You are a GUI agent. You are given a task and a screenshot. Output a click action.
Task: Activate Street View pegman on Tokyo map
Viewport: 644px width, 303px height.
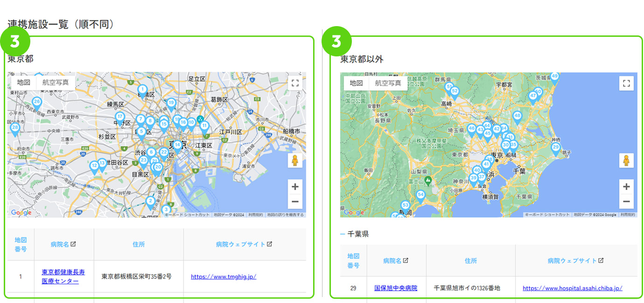(x=294, y=160)
